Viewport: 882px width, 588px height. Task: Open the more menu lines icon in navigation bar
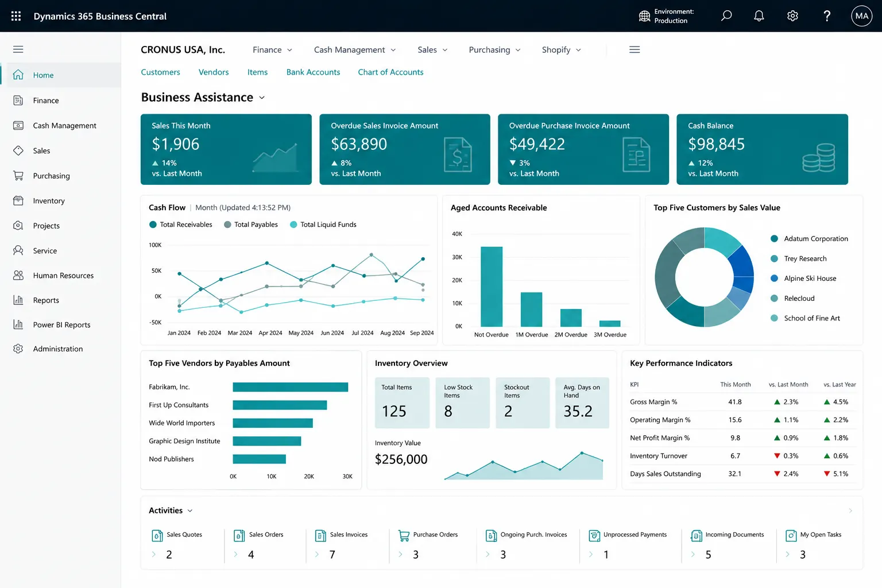(x=635, y=49)
